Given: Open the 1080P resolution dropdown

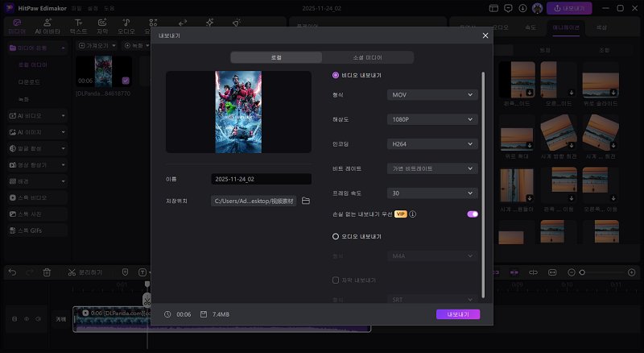Looking at the screenshot, I should pyautogui.click(x=432, y=119).
